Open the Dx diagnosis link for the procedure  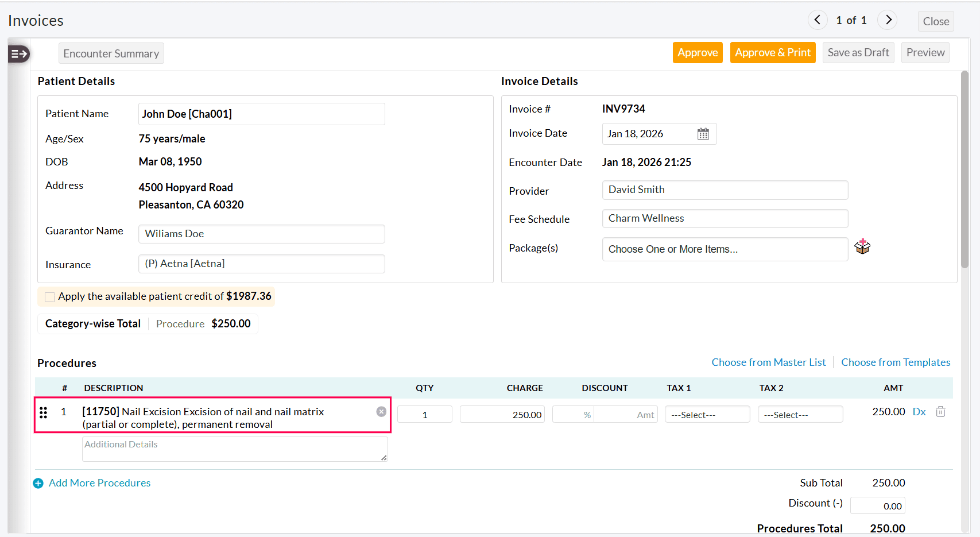(x=919, y=411)
